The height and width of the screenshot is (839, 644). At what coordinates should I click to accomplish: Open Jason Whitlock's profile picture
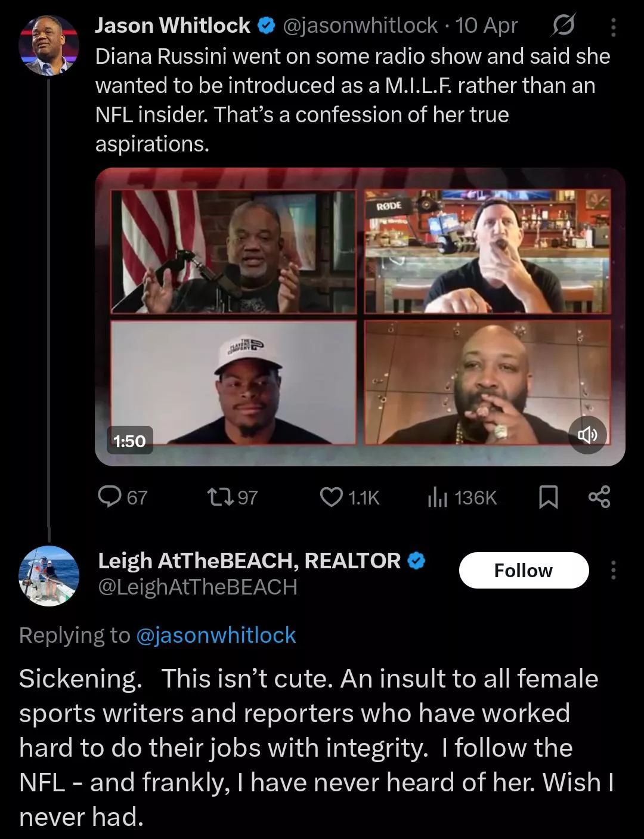tap(49, 46)
